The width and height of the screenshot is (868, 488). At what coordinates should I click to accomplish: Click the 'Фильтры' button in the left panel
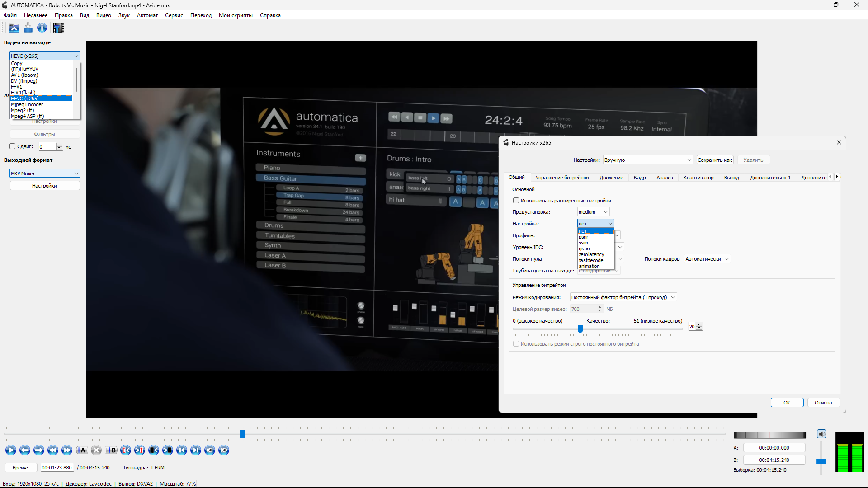(x=45, y=134)
